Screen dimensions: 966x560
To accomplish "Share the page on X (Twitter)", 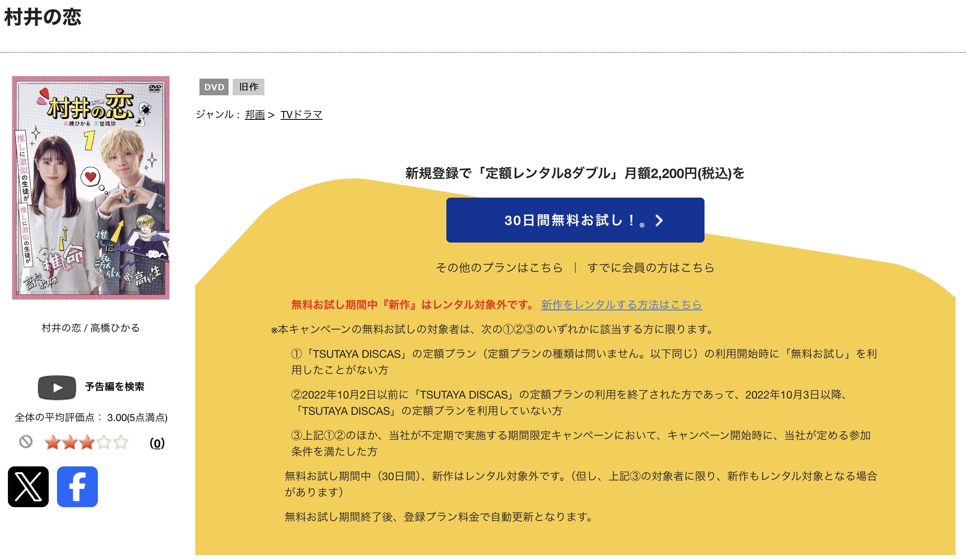I will point(28,486).
